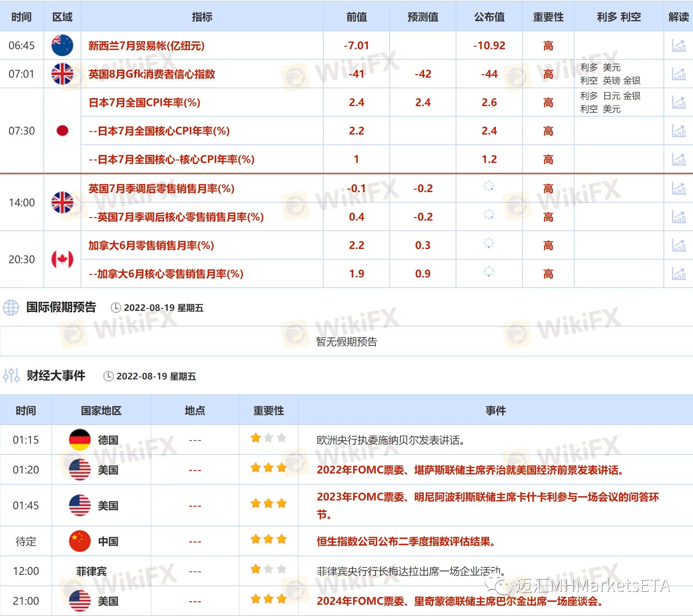This screenshot has width=693, height=616.
Task: Click the clock icon next to 财经大事件 date
Action: pyautogui.click(x=108, y=376)
